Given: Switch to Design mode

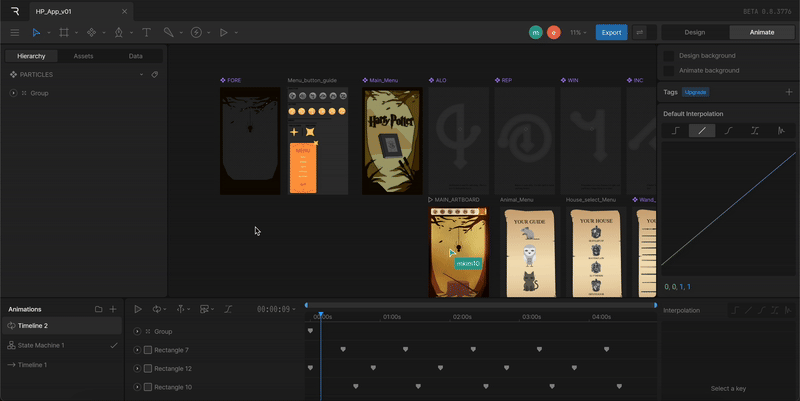Looking at the screenshot, I should pyautogui.click(x=695, y=32).
